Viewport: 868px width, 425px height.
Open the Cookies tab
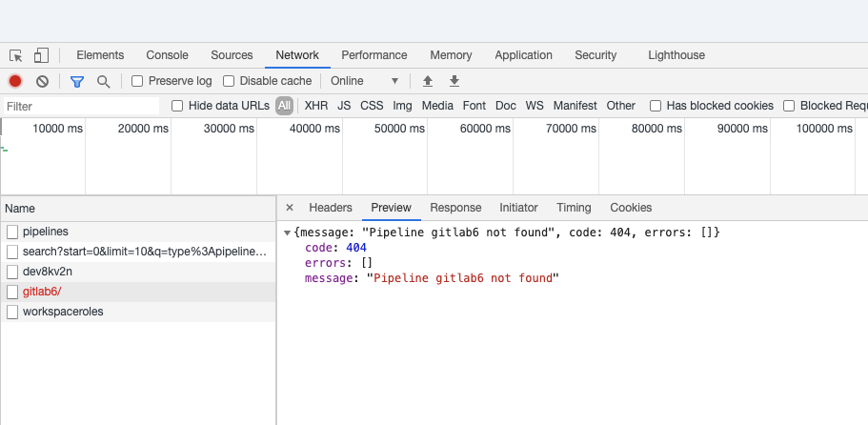[x=631, y=208]
